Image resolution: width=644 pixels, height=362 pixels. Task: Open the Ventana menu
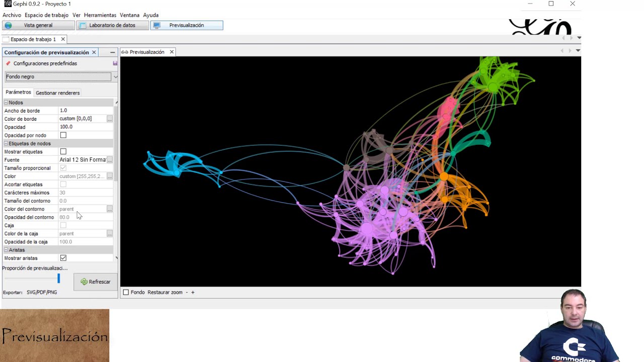click(129, 15)
